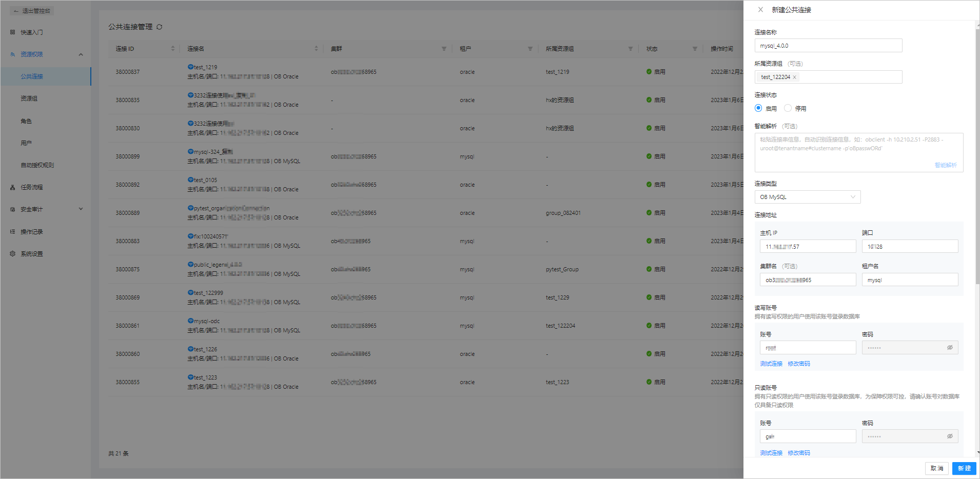Screen dimensions: 980x479
Task: Click the 新建 button
Action: pos(964,468)
